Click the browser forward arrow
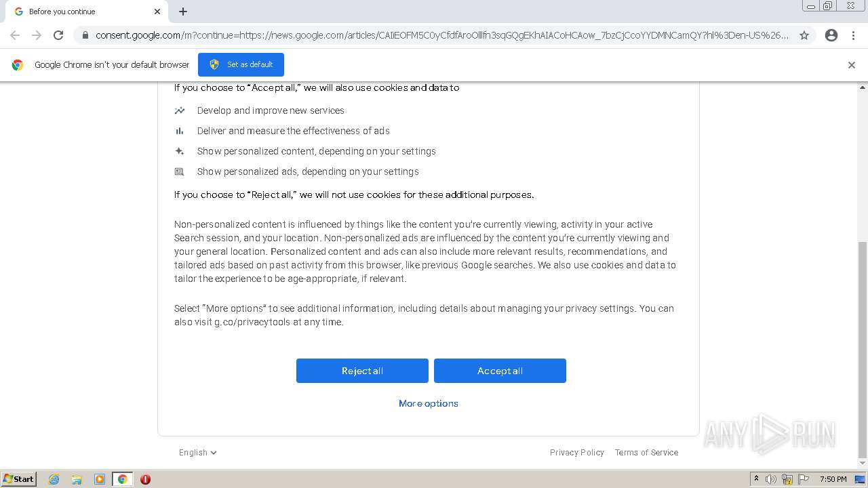868x488 pixels. [x=37, y=35]
